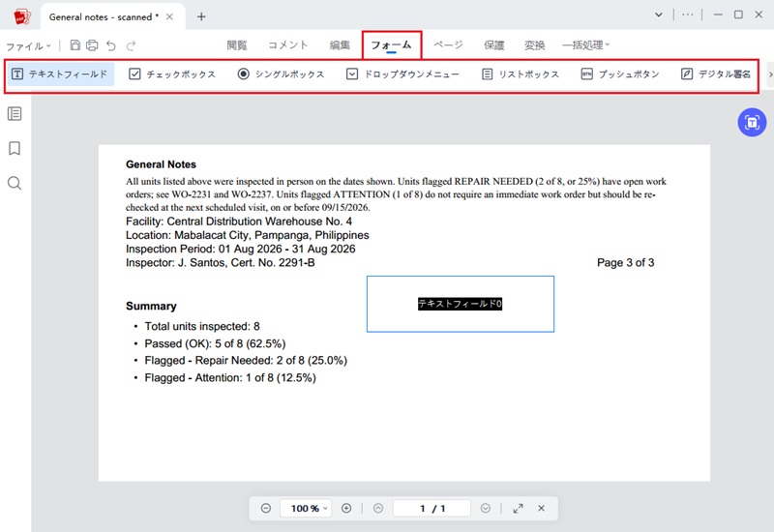
Task: Click the print icon
Action: coord(92,45)
